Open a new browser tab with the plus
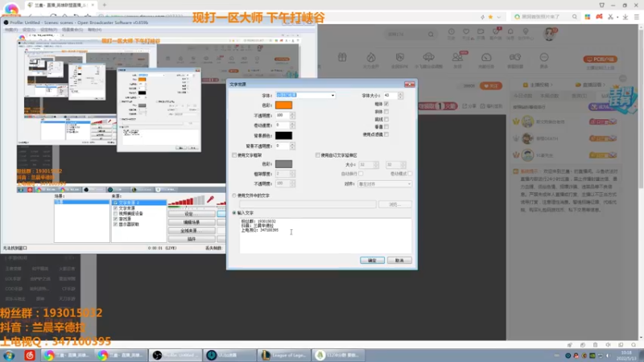The height and width of the screenshot is (362, 644). [x=105, y=5]
